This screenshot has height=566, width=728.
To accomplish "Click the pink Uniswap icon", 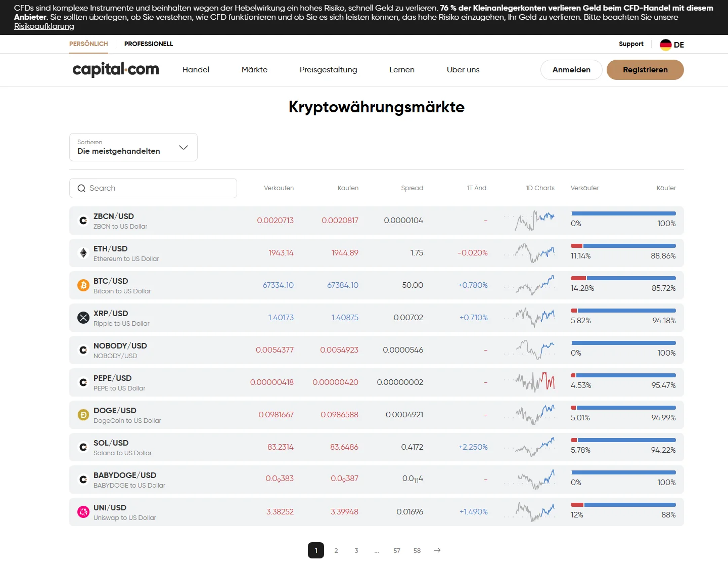I will coord(83,512).
